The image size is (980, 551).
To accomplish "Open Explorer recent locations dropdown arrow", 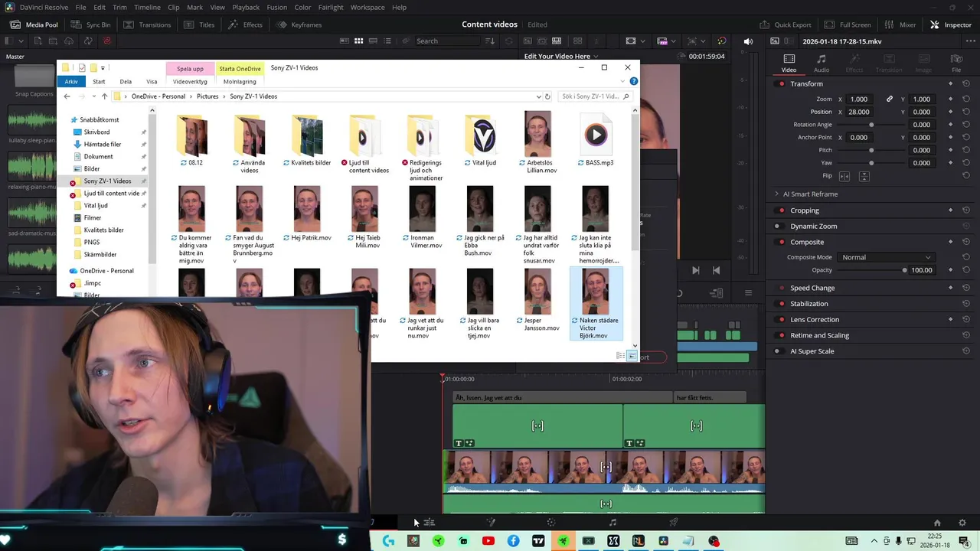I will 94,96.
